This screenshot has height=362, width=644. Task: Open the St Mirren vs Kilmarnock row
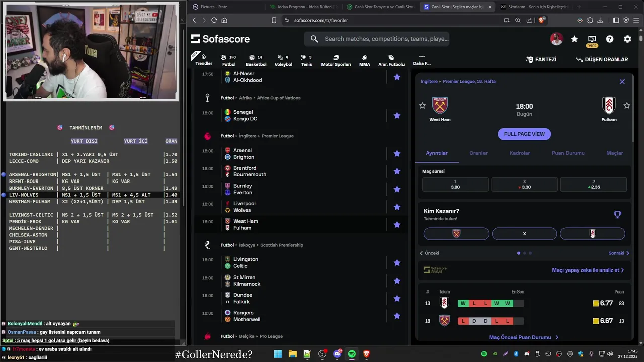[x=300, y=281]
